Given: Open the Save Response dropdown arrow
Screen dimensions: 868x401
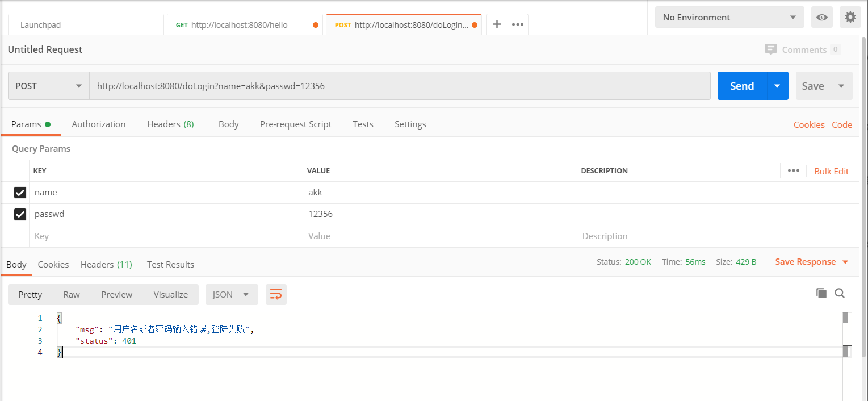Looking at the screenshot, I should click(x=845, y=262).
